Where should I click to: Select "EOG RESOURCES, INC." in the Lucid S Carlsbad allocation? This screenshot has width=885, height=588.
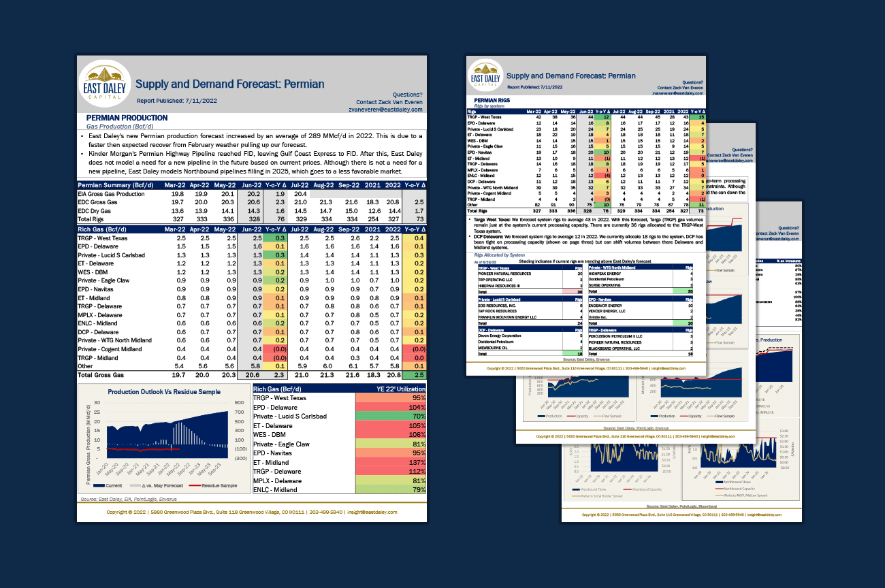[x=496, y=306]
